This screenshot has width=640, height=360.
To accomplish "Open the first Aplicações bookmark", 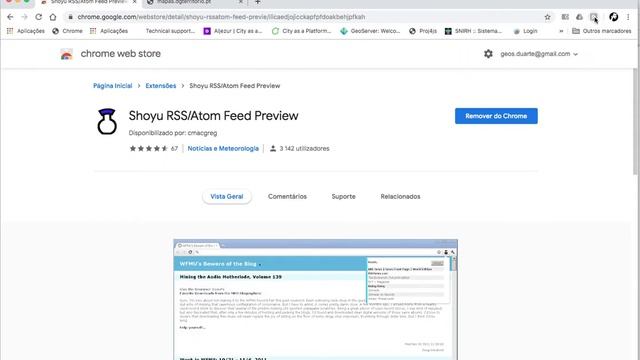I will (26, 31).
